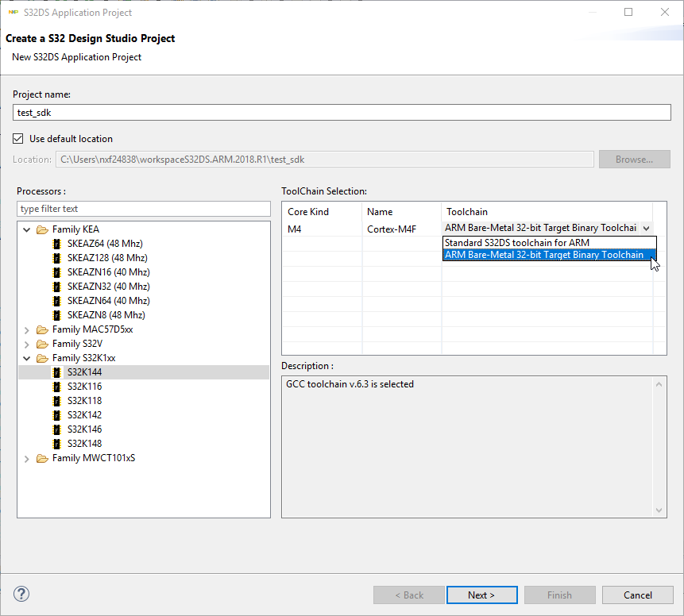Viewport: 684px width, 616px height.
Task: Maximize the S32DS Application Project window
Action: pyautogui.click(x=628, y=12)
